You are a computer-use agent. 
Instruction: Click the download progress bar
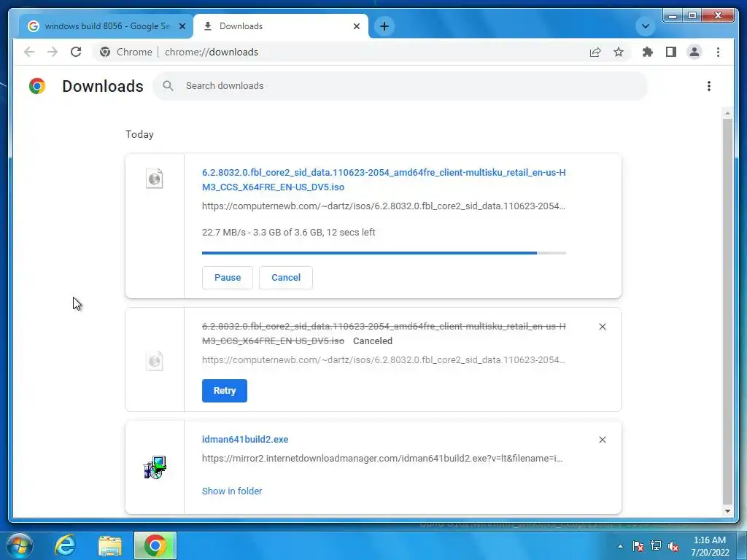click(384, 253)
